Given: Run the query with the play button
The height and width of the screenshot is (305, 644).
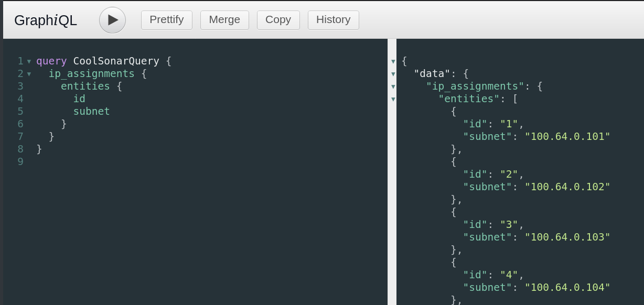Looking at the screenshot, I should click(112, 20).
